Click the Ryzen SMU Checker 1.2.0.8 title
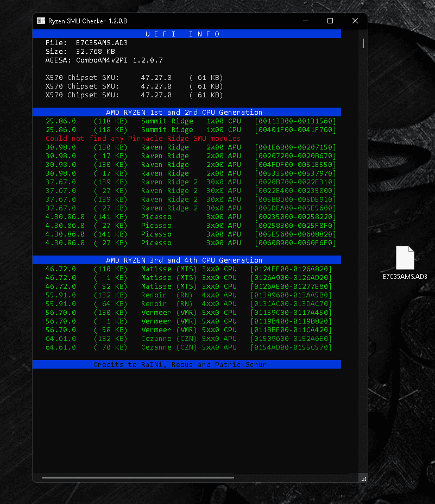This screenshot has height=504, width=435. point(87,21)
